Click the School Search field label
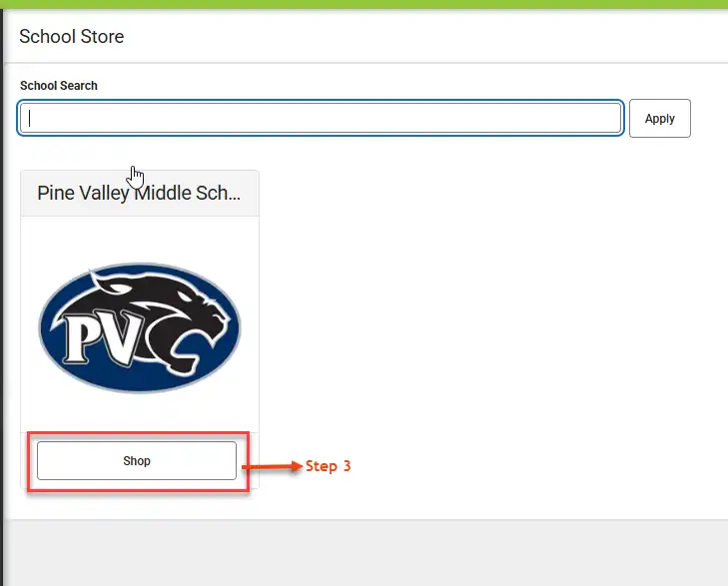Viewport: 728px width, 586px height. coord(59,86)
